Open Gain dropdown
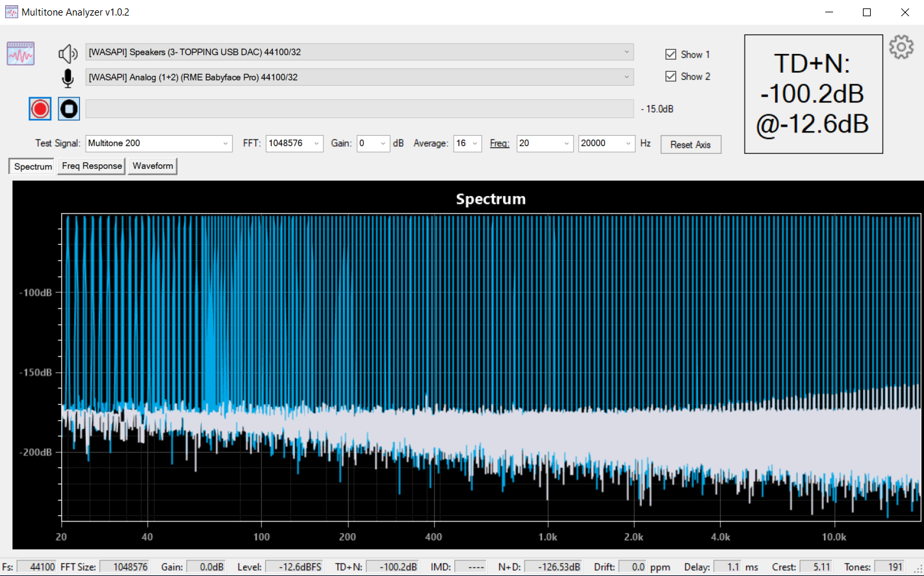This screenshot has height=576, width=924. (x=373, y=144)
